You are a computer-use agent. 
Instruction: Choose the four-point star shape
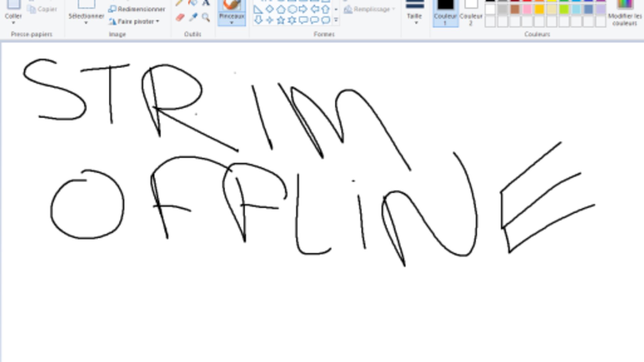tap(269, 20)
